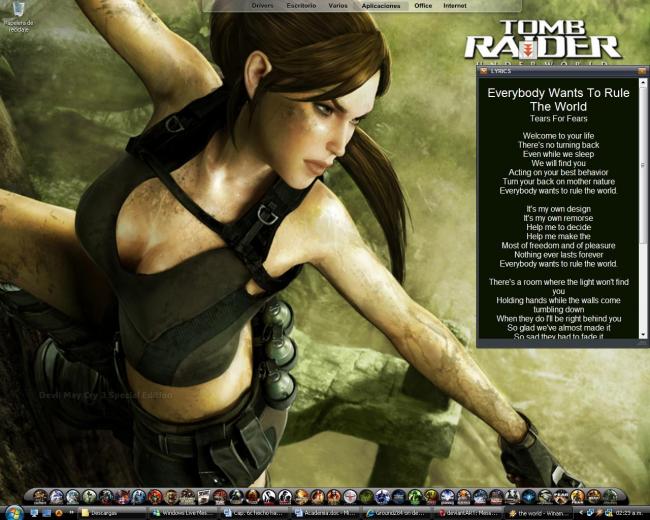Expand hidden system tray icons chevron
Image resolution: width=650 pixels, height=520 pixels.
[x=581, y=513]
